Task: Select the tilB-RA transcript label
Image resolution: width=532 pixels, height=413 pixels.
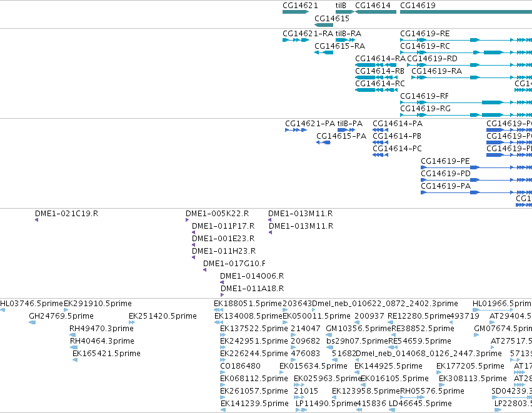Action: point(348,34)
